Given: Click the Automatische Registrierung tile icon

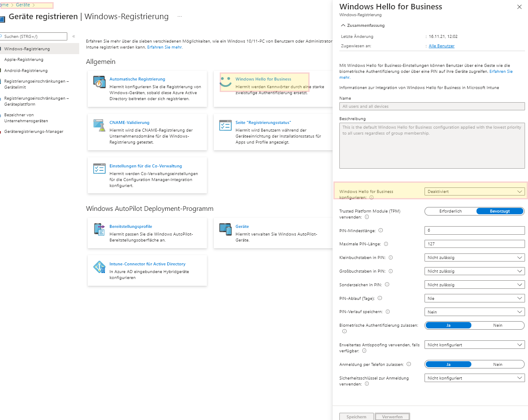Looking at the screenshot, I should [99, 82].
